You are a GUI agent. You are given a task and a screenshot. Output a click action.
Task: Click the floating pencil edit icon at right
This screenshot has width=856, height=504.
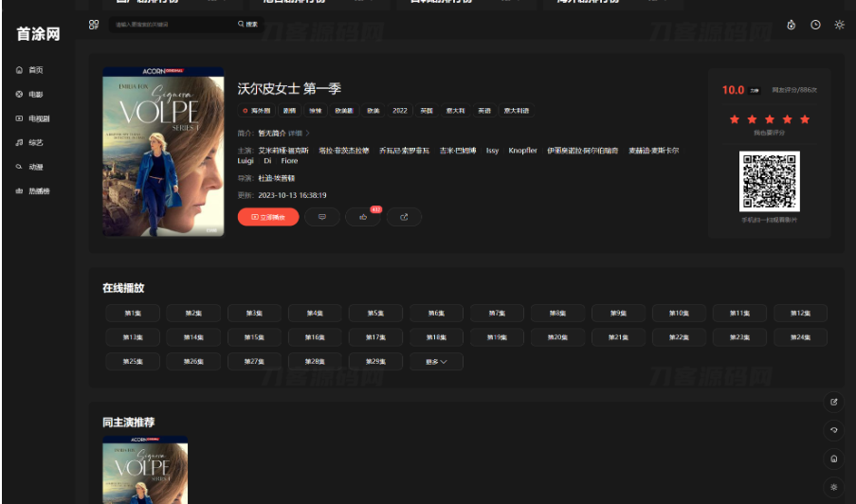(833, 402)
